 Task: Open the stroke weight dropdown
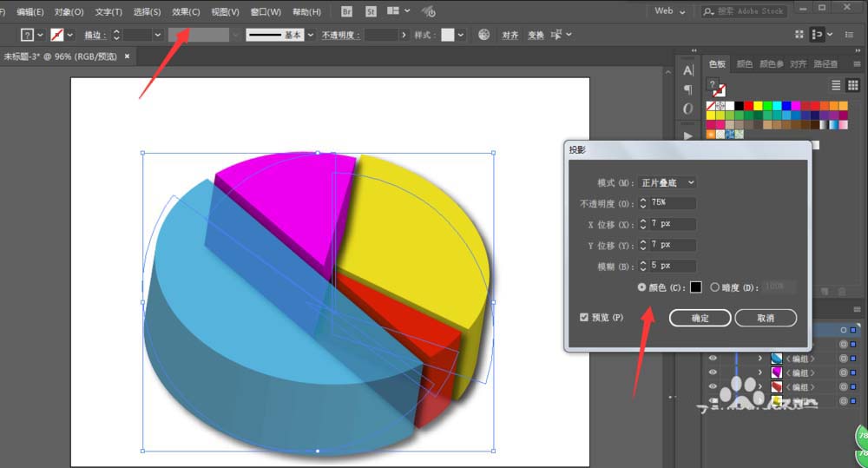click(x=158, y=35)
